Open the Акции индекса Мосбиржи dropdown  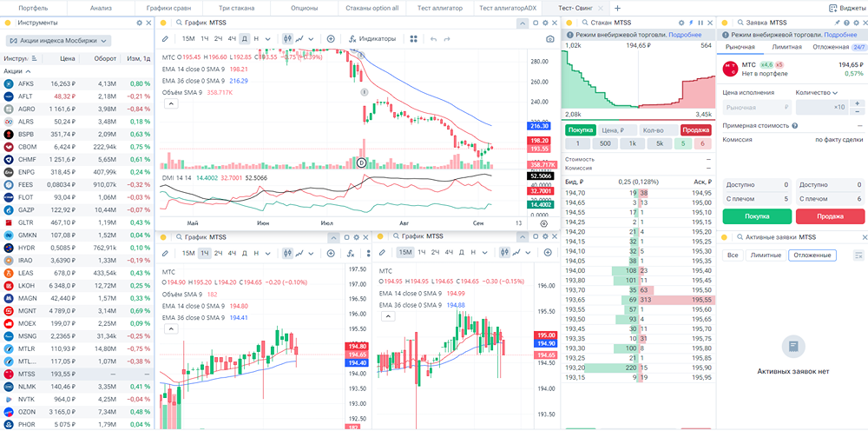click(x=59, y=40)
